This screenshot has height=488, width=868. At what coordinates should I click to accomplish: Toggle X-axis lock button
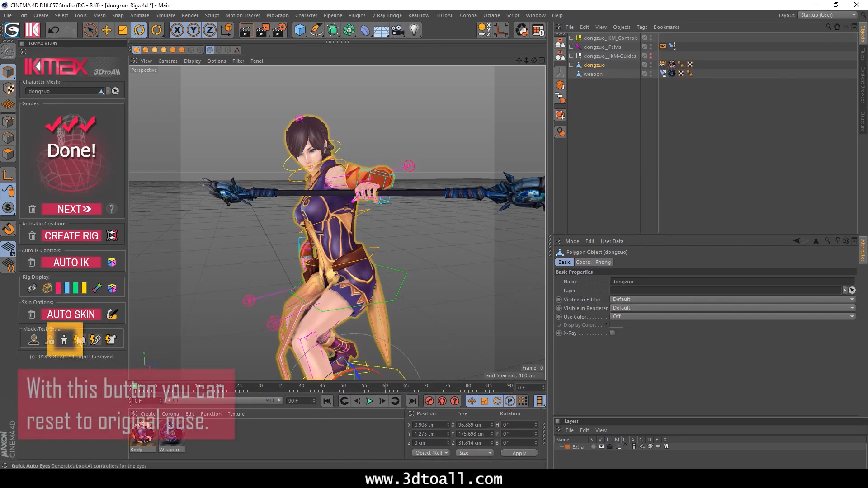[177, 30]
